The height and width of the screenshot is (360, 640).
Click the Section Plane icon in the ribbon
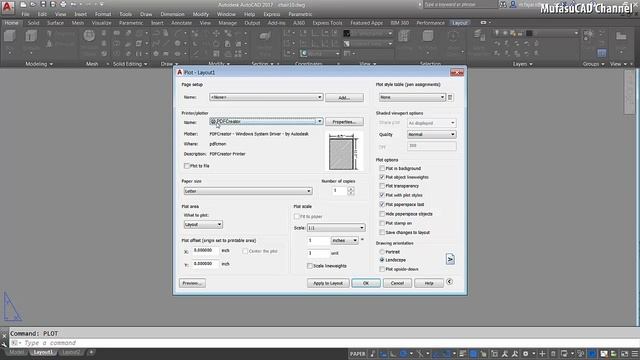(x=264, y=37)
